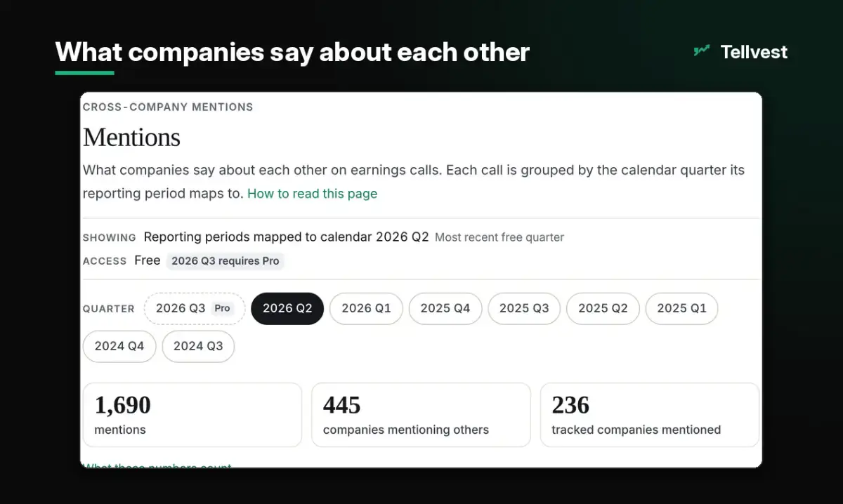843x504 pixels.
Task: Click the Mentions page heading
Action: click(131, 137)
